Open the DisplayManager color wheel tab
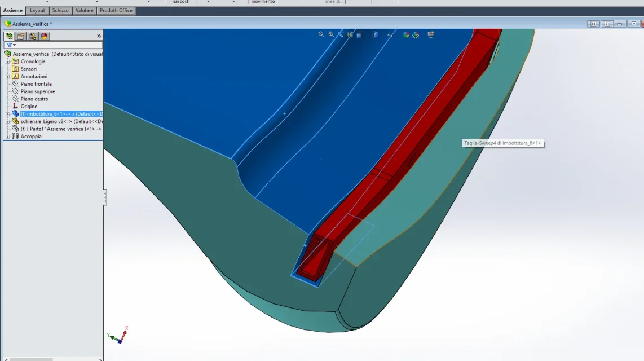 [44, 36]
